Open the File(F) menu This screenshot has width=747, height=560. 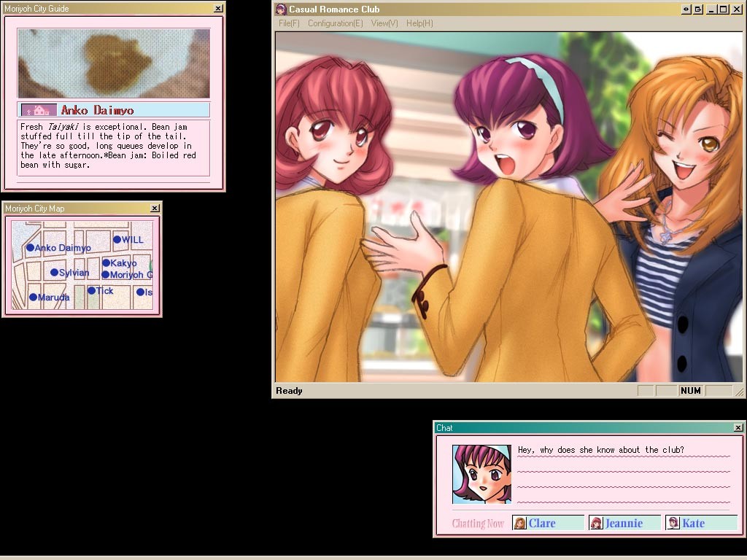pyautogui.click(x=289, y=23)
